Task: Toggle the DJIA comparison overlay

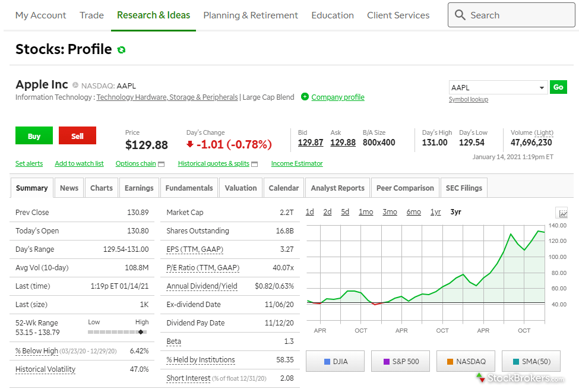Action: pos(335,361)
